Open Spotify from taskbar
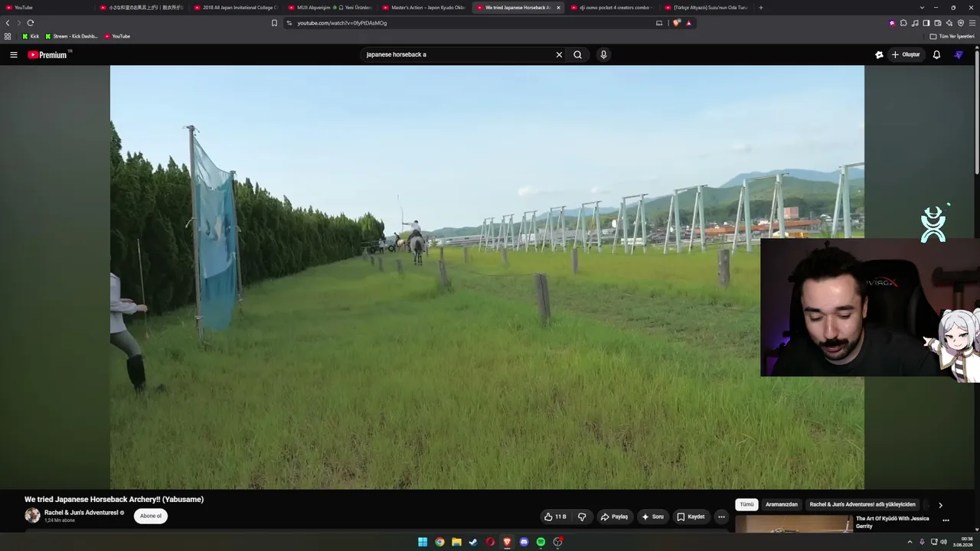This screenshot has height=551, width=980. coord(541,542)
